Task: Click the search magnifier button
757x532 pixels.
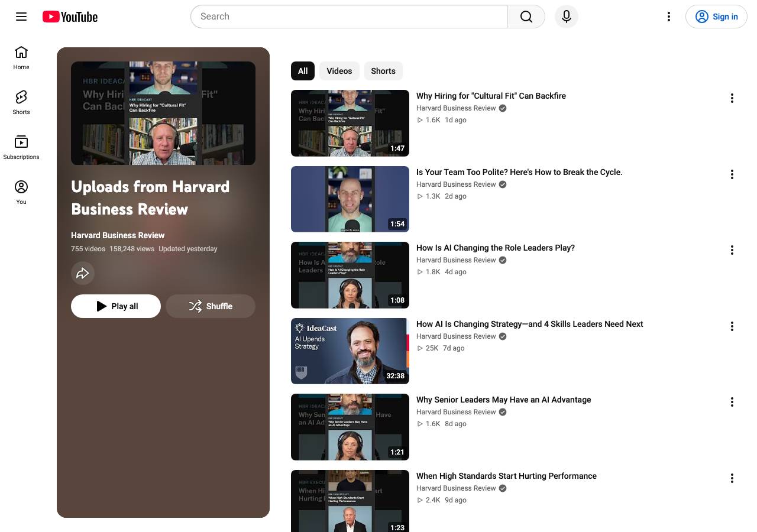Action: [526, 17]
